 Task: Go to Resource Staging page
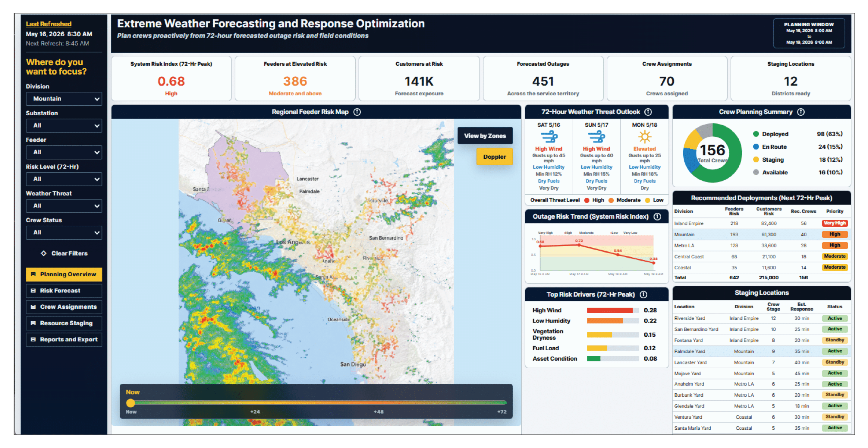[64, 323]
